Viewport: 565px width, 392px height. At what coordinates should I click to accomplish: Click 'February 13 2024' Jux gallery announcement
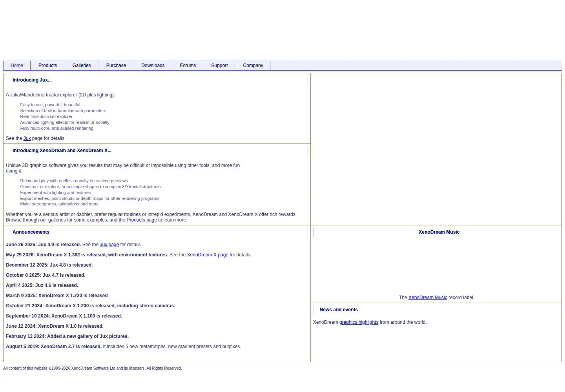coord(67,336)
